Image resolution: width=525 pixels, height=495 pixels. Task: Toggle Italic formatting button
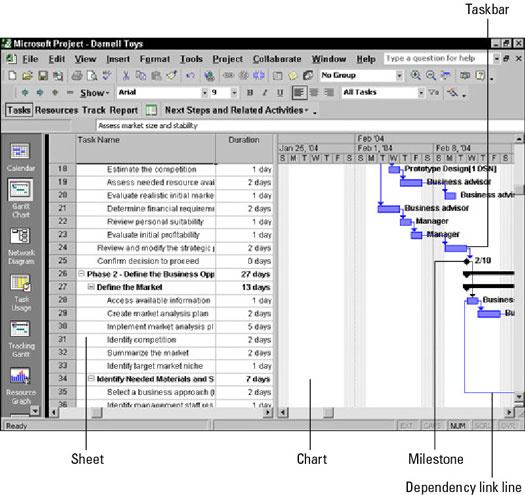click(x=265, y=93)
